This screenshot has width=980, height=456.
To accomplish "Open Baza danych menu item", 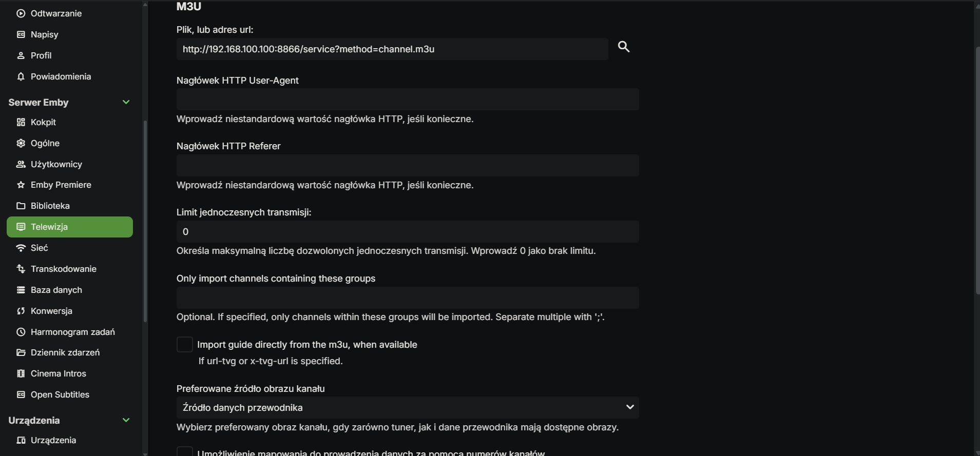I will point(56,290).
